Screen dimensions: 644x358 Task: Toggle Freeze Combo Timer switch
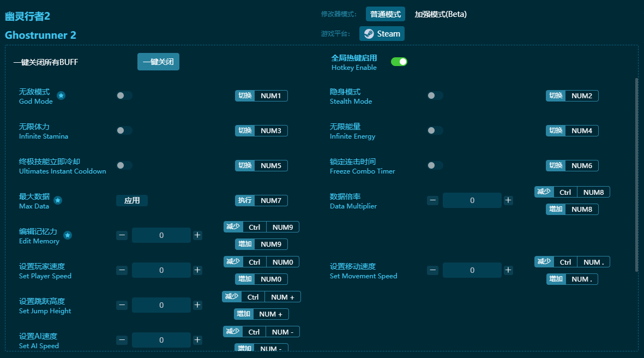tap(435, 165)
